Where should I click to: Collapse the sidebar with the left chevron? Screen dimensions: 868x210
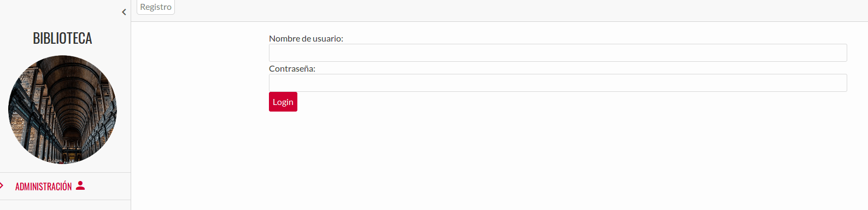coord(124,12)
